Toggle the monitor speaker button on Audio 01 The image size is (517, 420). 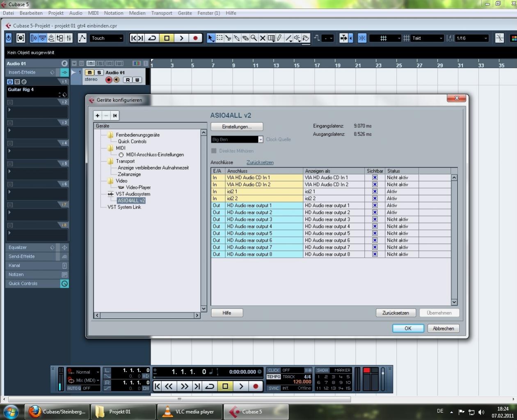pyautogui.click(x=117, y=80)
